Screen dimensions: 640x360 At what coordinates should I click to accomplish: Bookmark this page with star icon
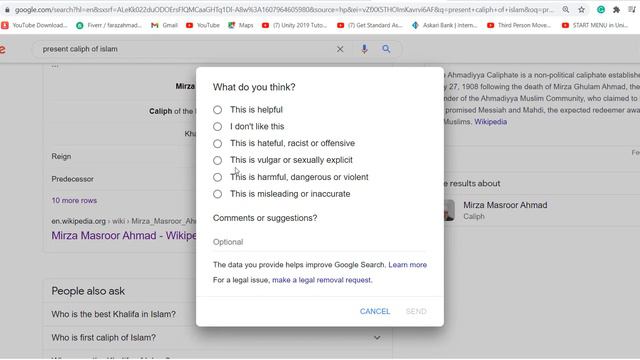582,9
